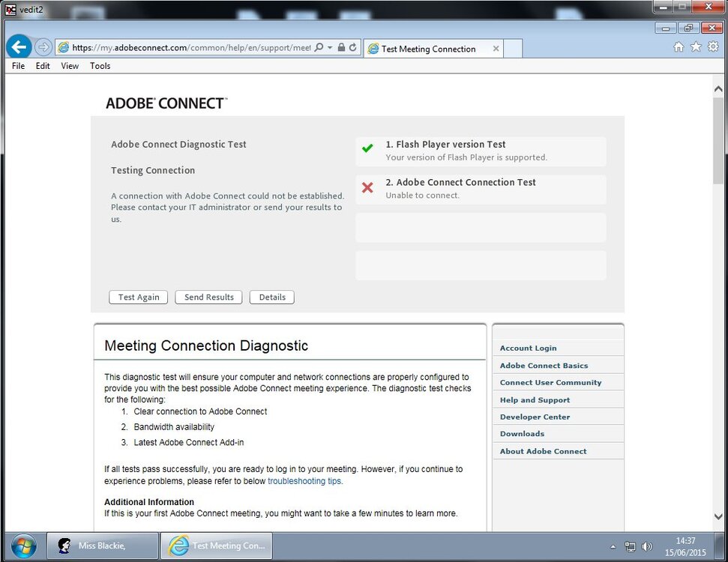
Task: Open the Tools menu
Action: [x=100, y=66]
